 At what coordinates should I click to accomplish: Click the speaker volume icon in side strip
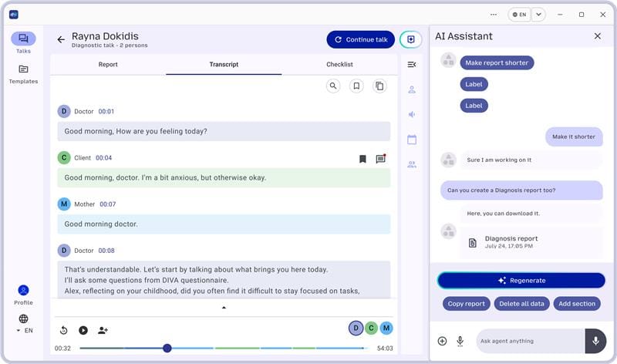tap(412, 114)
